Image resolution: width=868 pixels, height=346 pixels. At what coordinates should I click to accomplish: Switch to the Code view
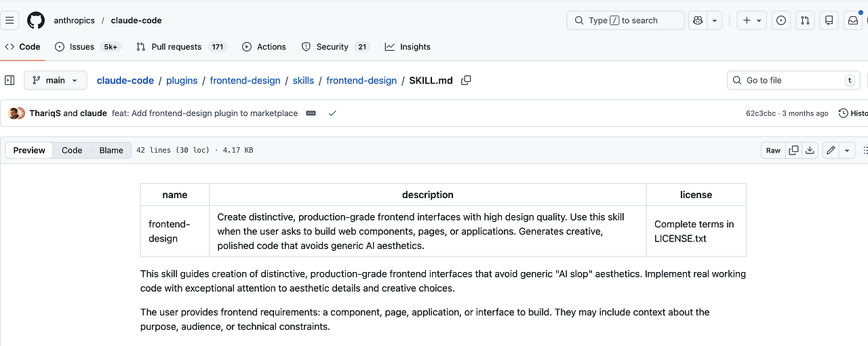[x=72, y=151]
